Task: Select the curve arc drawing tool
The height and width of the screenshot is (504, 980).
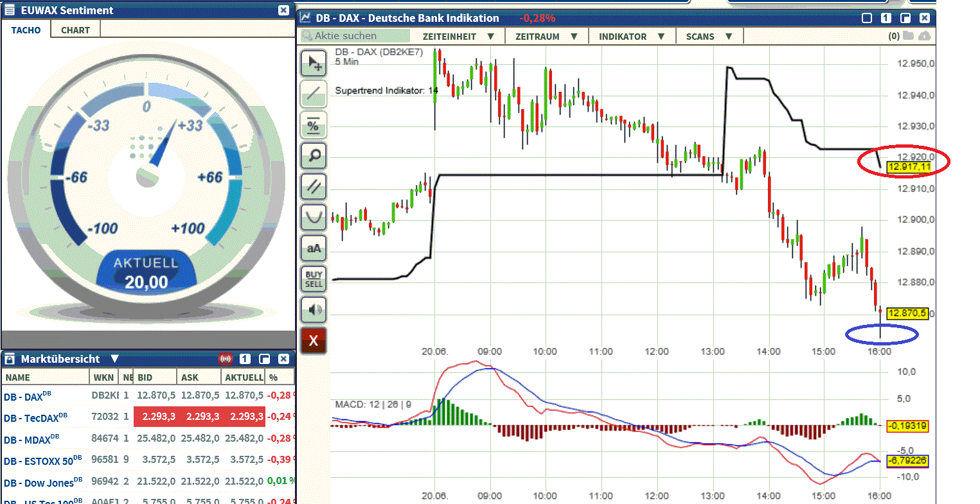Action: click(314, 218)
